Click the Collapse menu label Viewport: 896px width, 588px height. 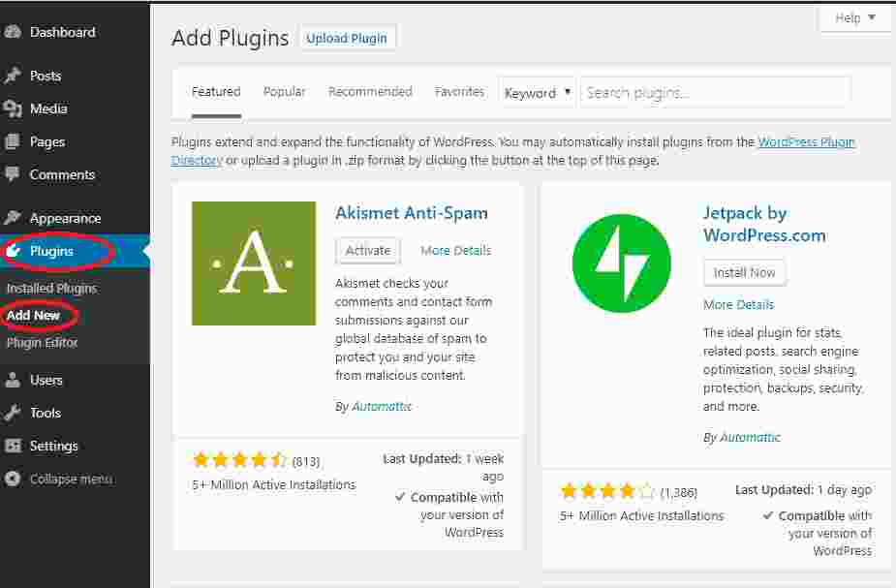[x=71, y=479]
